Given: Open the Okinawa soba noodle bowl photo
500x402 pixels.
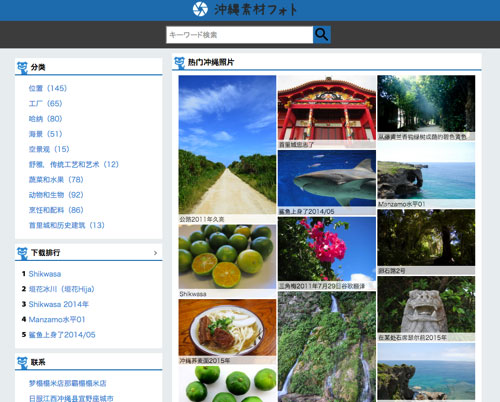Looking at the screenshot, I should coord(227,328).
